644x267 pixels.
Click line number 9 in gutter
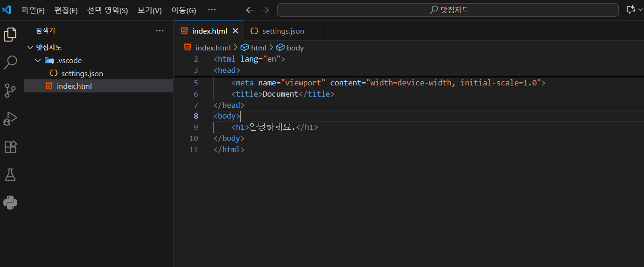196,127
